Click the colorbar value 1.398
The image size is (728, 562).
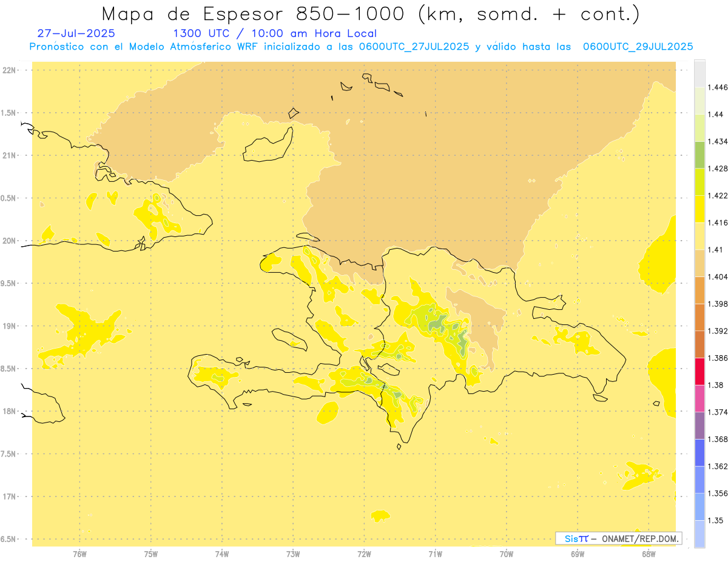(718, 304)
